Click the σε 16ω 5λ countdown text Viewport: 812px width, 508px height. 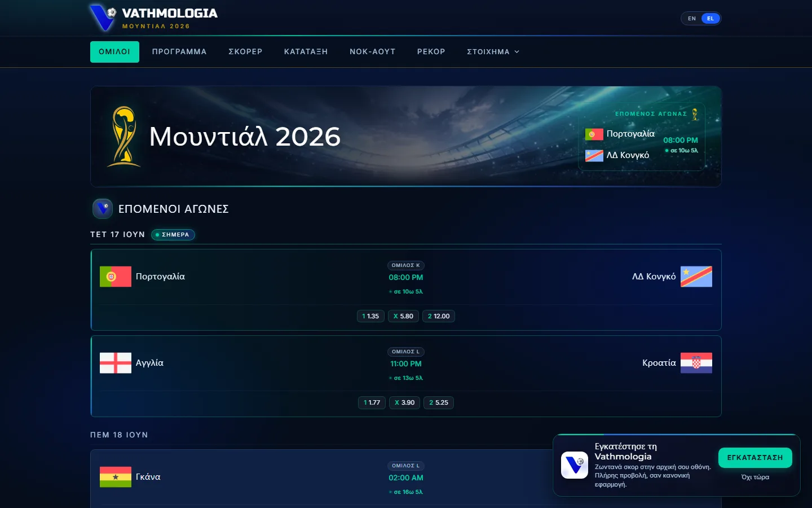pyautogui.click(x=406, y=492)
